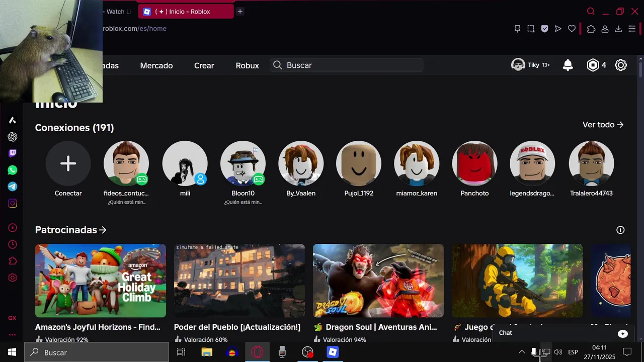
Task: Open the Mercado menu item
Action: [x=156, y=65]
